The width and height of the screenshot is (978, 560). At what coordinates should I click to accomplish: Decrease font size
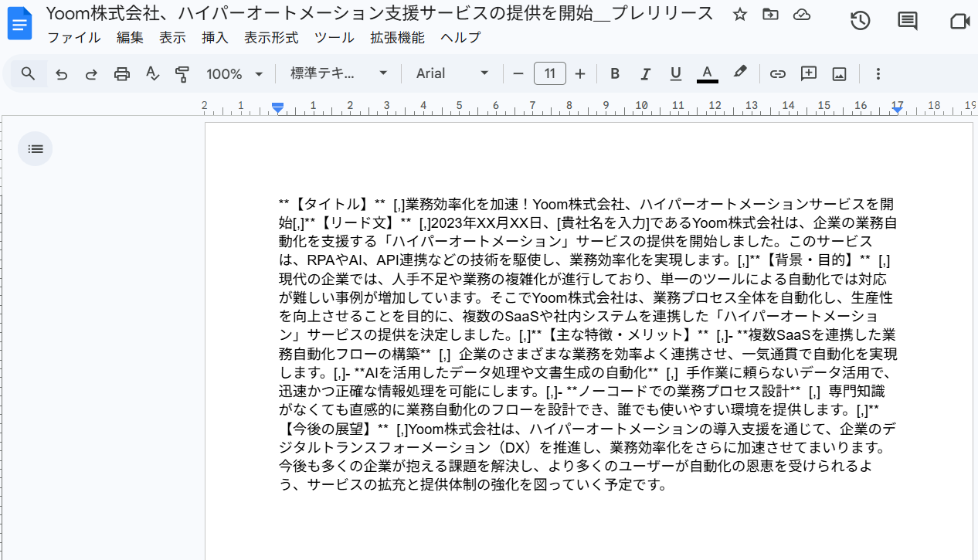tap(518, 73)
